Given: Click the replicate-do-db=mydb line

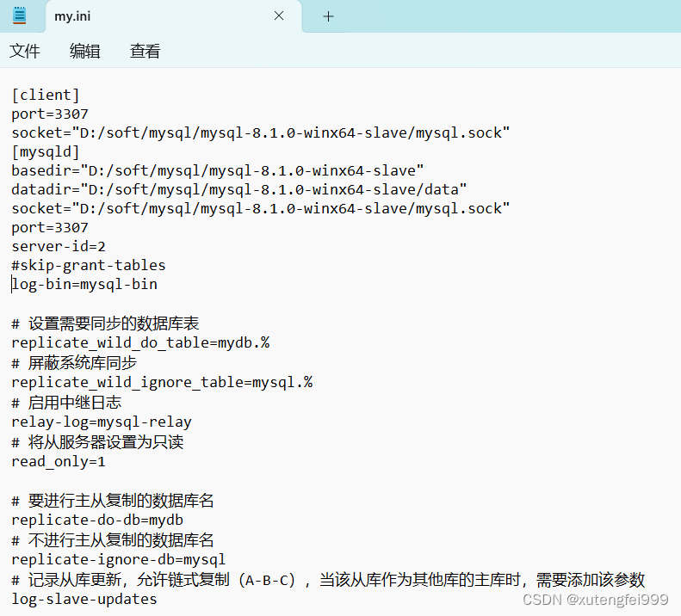Looking at the screenshot, I should [x=96, y=520].
